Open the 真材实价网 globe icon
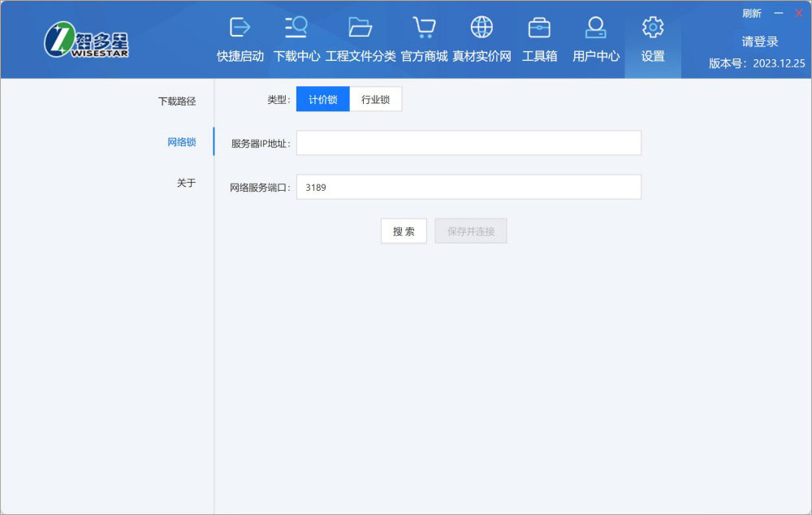The image size is (812, 515). (482, 28)
